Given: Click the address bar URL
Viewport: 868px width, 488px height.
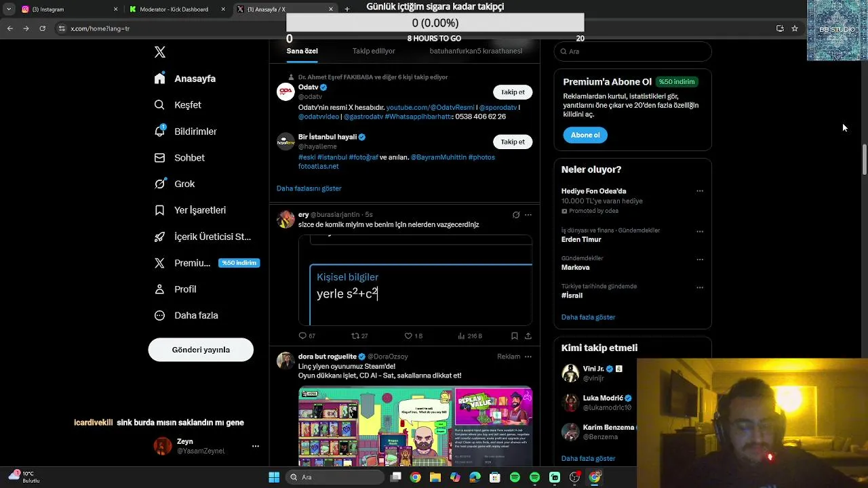Looking at the screenshot, I should click(x=100, y=28).
